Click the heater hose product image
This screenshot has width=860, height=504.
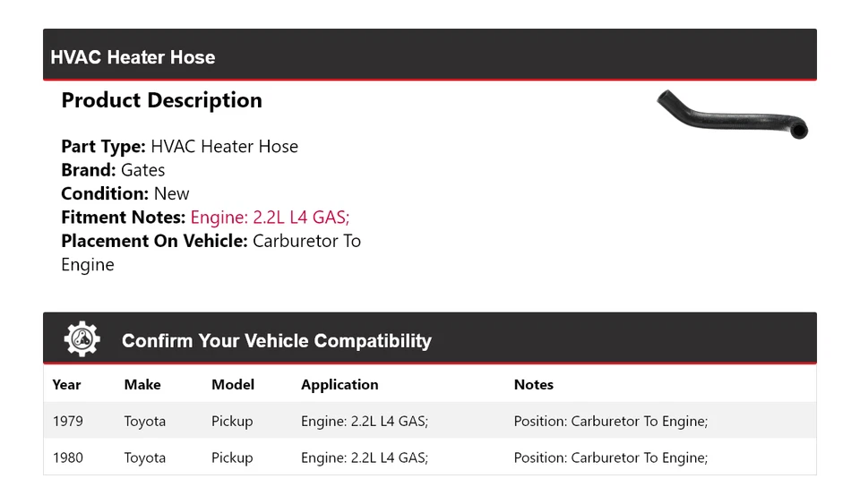coord(732,115)
